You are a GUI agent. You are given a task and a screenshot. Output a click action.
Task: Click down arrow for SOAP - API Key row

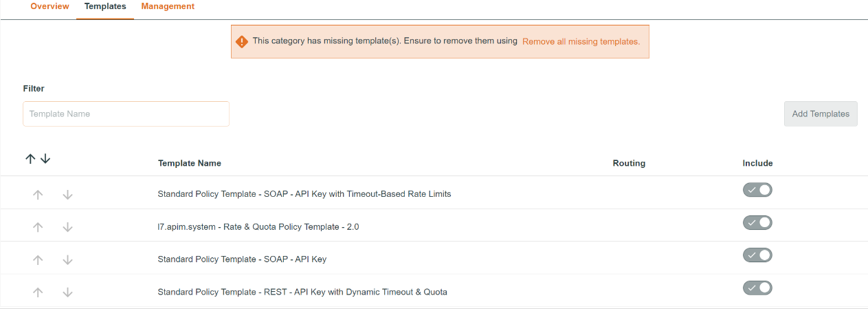pyautogui.click(x=67, y=259)
